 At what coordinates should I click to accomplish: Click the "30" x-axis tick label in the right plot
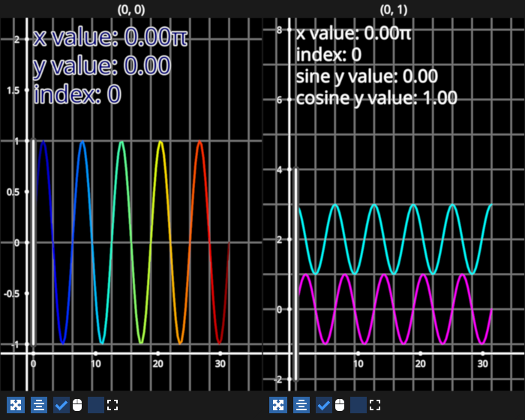click(482, 364)
